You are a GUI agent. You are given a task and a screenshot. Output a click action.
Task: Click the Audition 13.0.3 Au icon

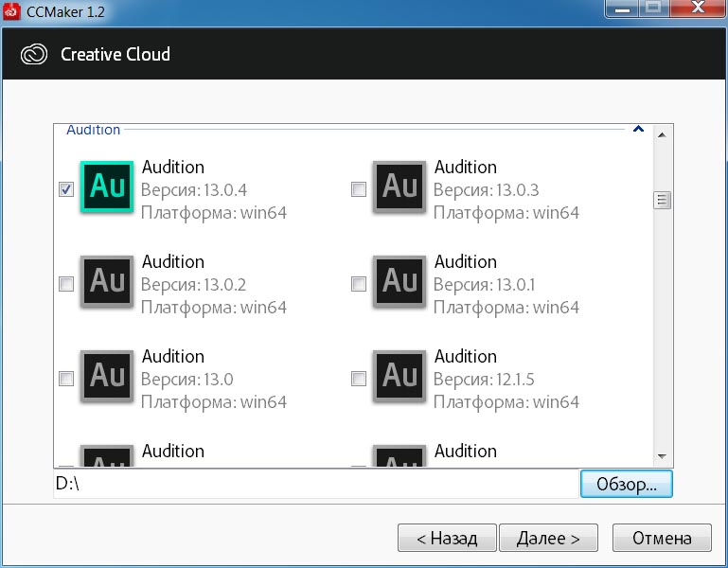(400, 186)
